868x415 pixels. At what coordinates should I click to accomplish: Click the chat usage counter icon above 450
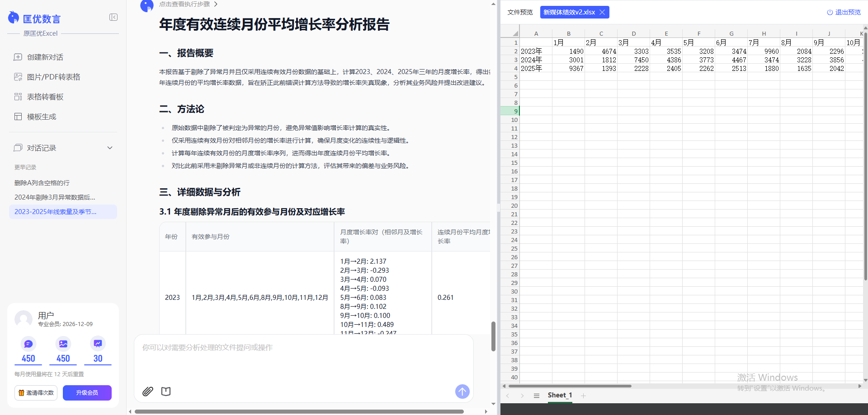28,343
